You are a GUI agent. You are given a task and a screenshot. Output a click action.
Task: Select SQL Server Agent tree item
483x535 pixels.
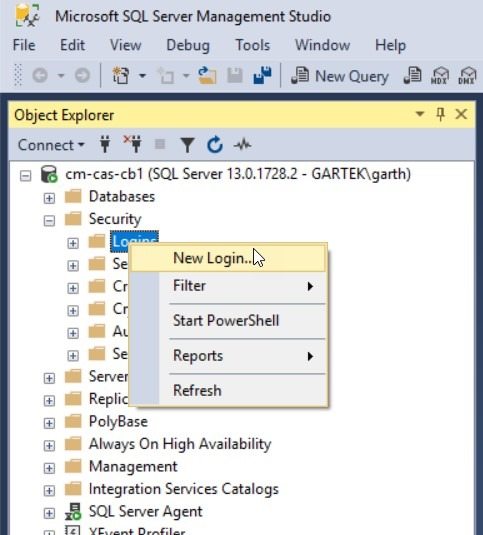(x=146, y=512)
